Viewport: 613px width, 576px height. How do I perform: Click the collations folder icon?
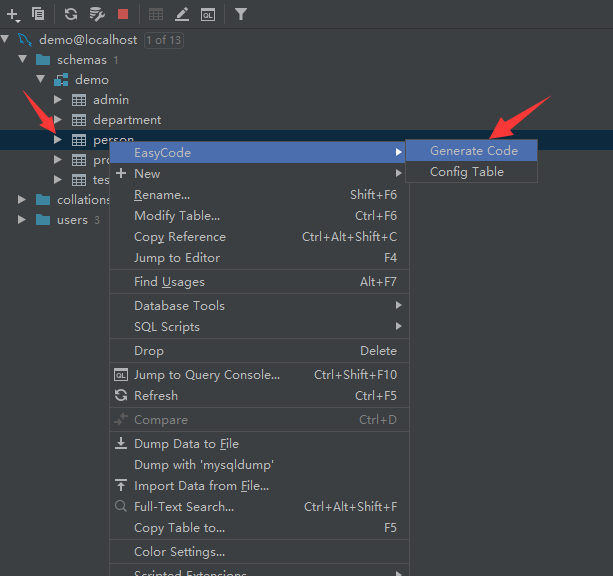coord(43,200)
